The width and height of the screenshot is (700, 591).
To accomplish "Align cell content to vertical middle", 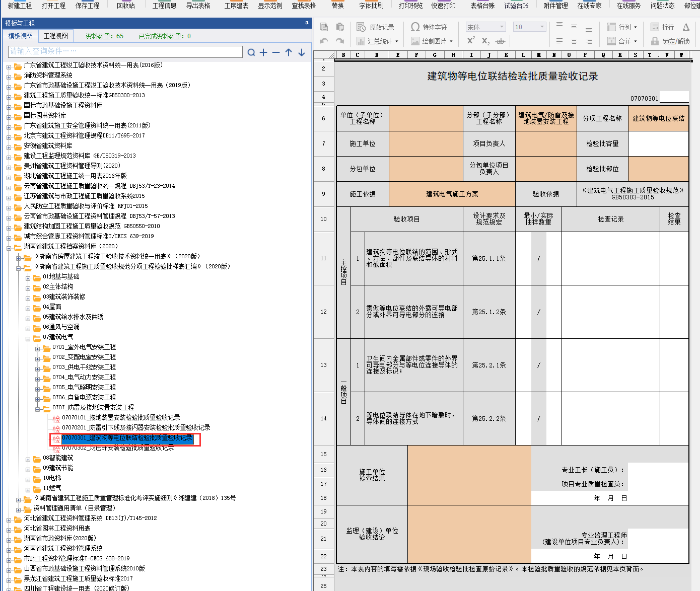I will (x=574, y=27).
